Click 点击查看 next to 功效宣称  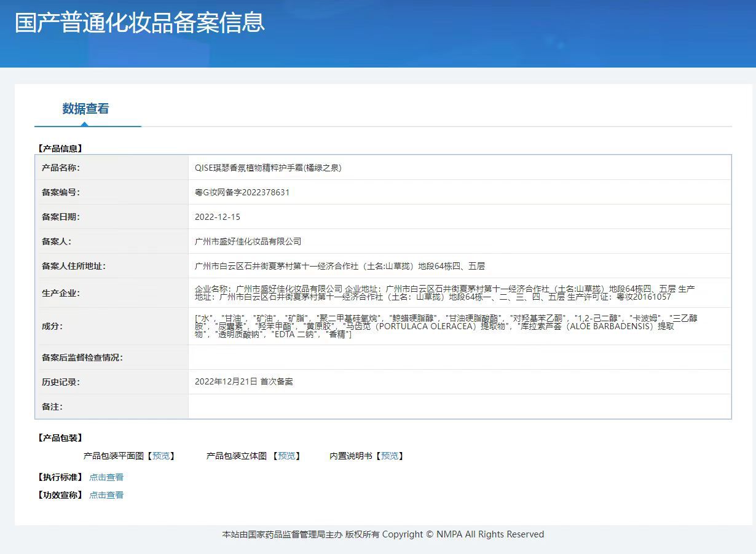tap(106, 495)
